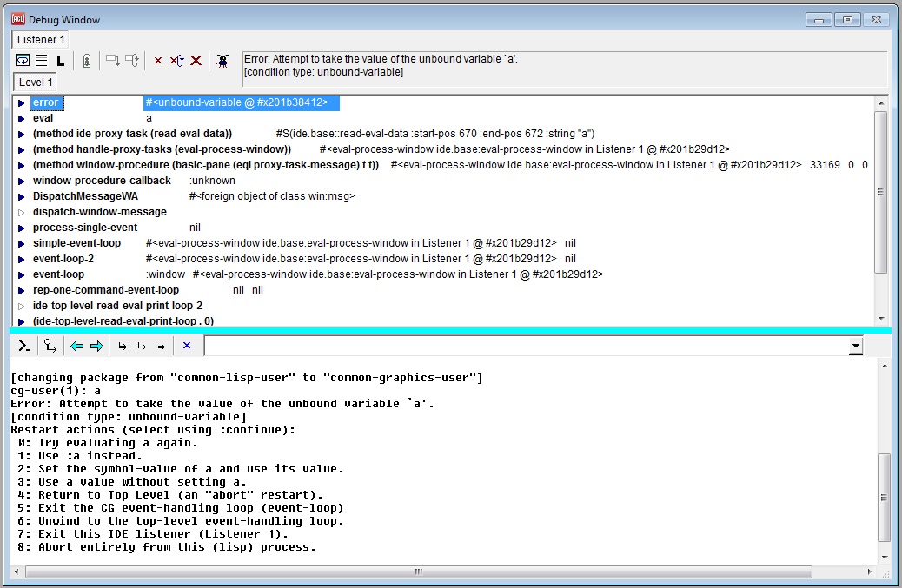The image size is (902, 588).
Task: Click the cyan left arrow icon
Action: [x=76, y=346]
